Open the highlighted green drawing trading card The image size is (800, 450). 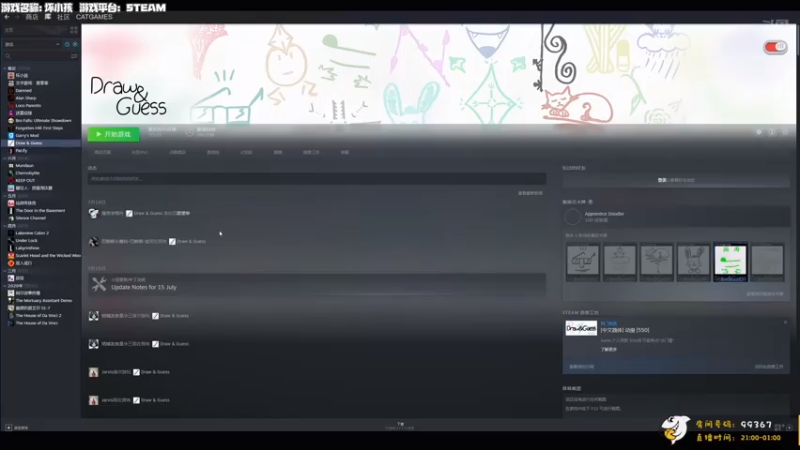click(x=730, y=262)
